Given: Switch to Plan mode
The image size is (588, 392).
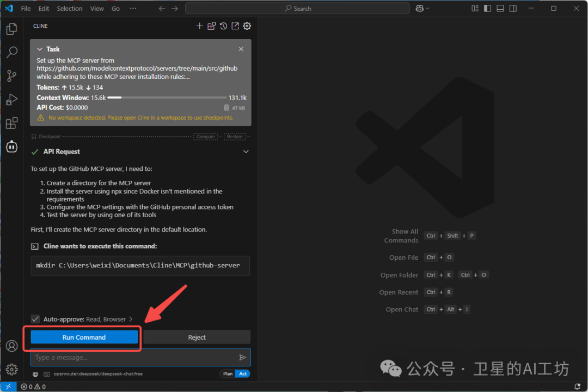Looking at the screenshot, I should tap(228, 373).
